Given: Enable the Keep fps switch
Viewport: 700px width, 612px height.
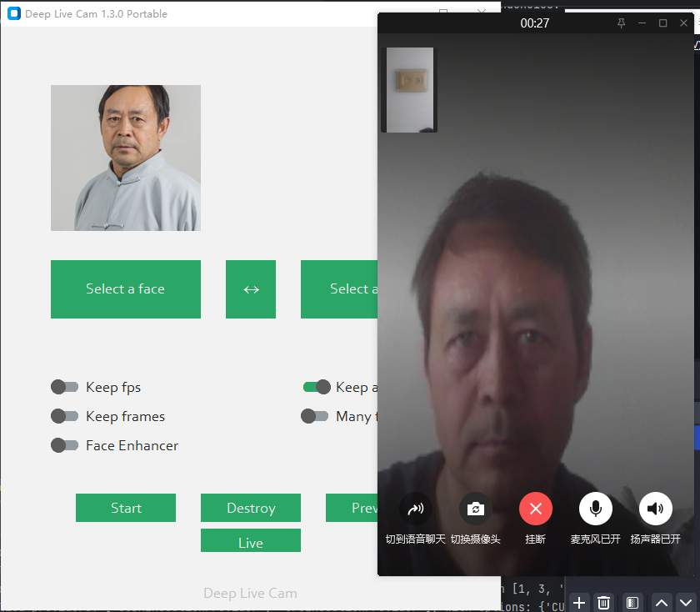Looking at the screenshot, I should (x=64, y=387).
